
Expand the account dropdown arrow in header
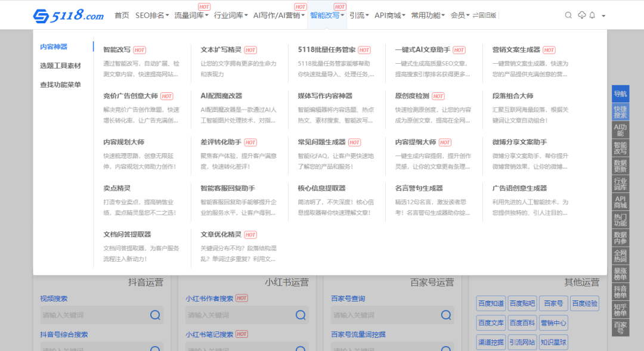click(x=603, y=16)
